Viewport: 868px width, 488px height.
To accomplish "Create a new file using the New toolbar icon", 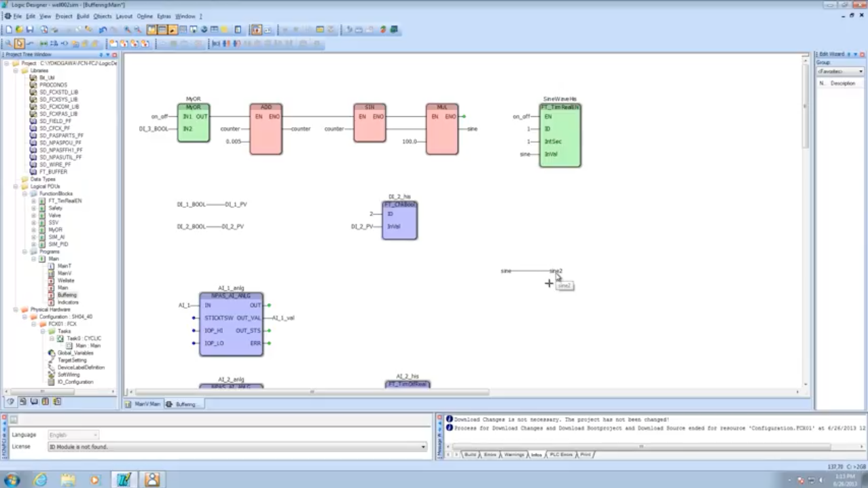I will (7, 29).
